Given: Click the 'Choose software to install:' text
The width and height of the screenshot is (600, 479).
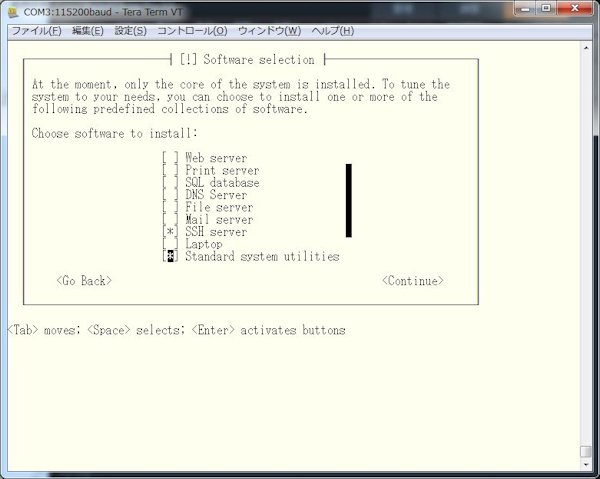Looking at the screenshot, I should click(114, 133).
